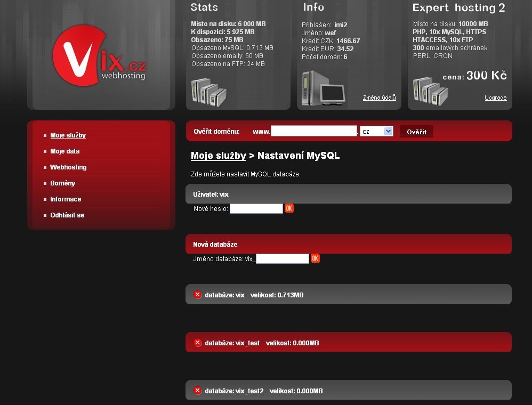This screenshot has width=532, height=405.
Task: Click the www domain name input field
Action: click(x=313, y=131)
